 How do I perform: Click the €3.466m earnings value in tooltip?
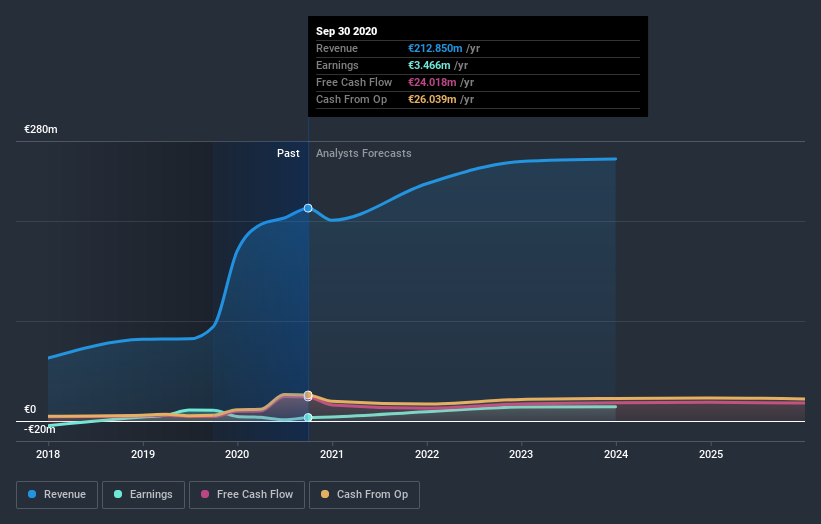tap(429, 65)
